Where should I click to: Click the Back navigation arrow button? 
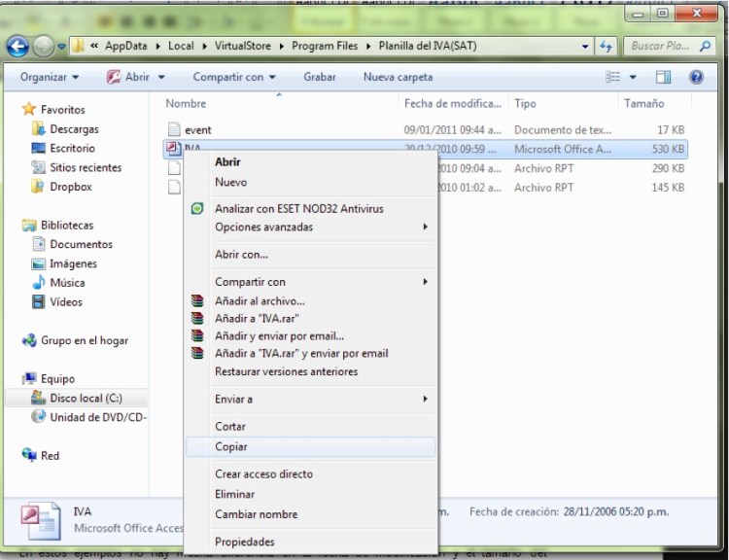(x=17, y=46)
